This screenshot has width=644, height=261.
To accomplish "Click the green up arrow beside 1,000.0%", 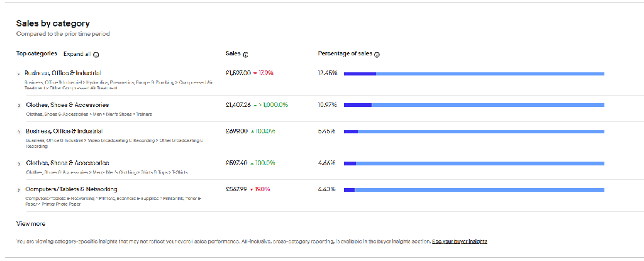I will (x=255, y=105).
